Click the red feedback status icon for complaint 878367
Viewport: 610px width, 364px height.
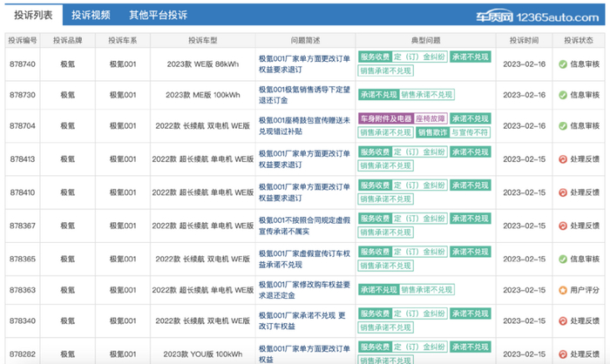tap(563, 226)
